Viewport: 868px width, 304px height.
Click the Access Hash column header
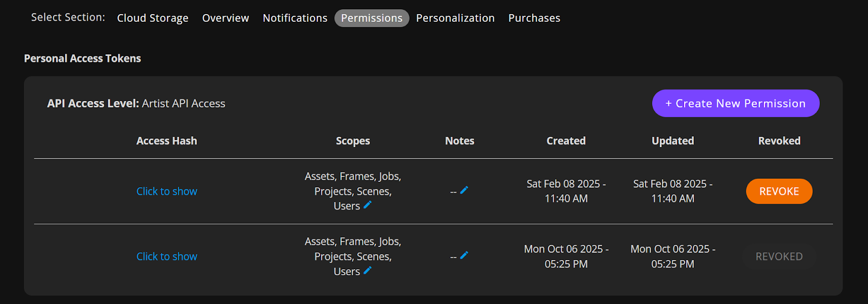tap(167, 141)
